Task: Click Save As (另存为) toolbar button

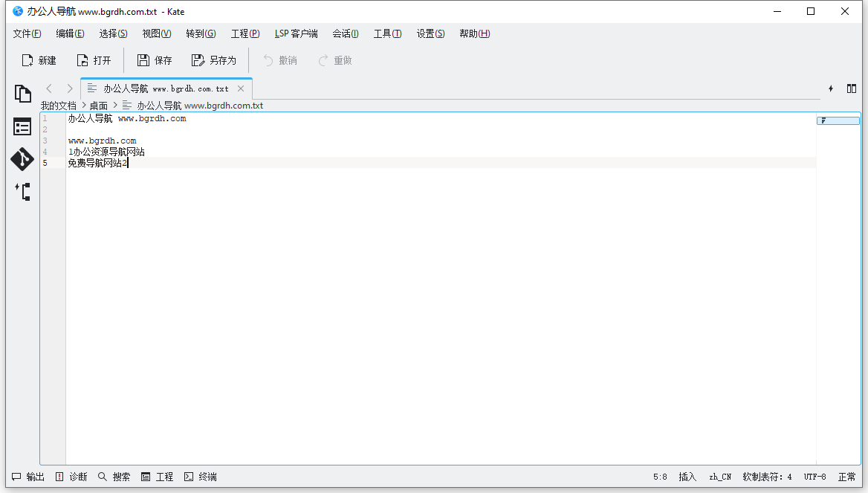Action: (x=214, y=60)
